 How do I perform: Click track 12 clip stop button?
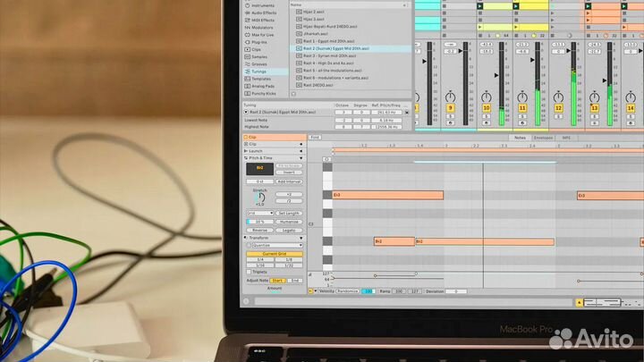point(553,36)
